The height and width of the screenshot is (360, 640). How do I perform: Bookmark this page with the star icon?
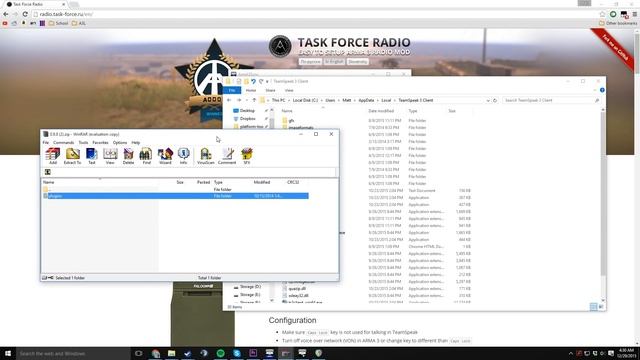tap(602, 14)
